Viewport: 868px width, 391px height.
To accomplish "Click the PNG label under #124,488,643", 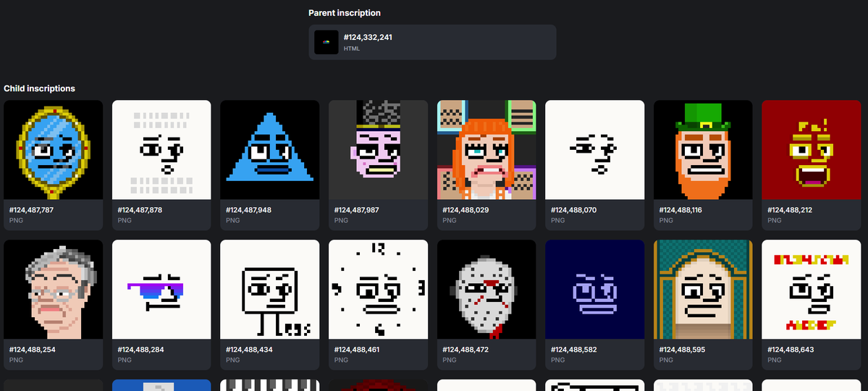I will coord(773,360).
